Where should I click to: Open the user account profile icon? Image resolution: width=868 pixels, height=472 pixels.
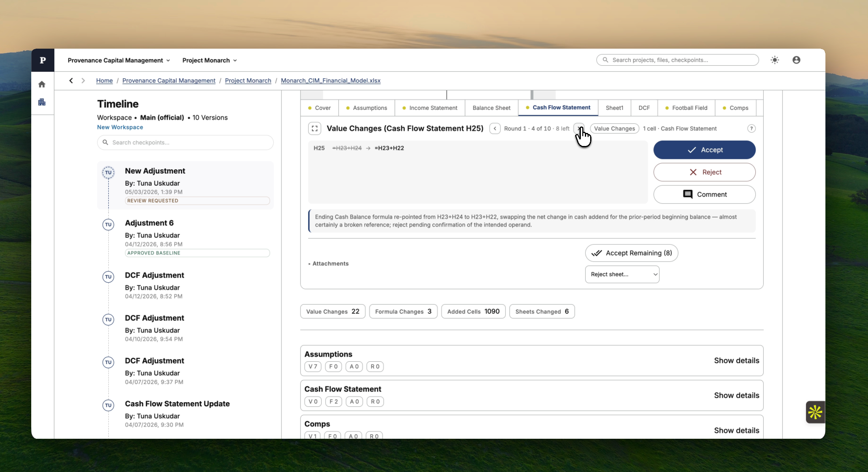click(x=796, y=60)
